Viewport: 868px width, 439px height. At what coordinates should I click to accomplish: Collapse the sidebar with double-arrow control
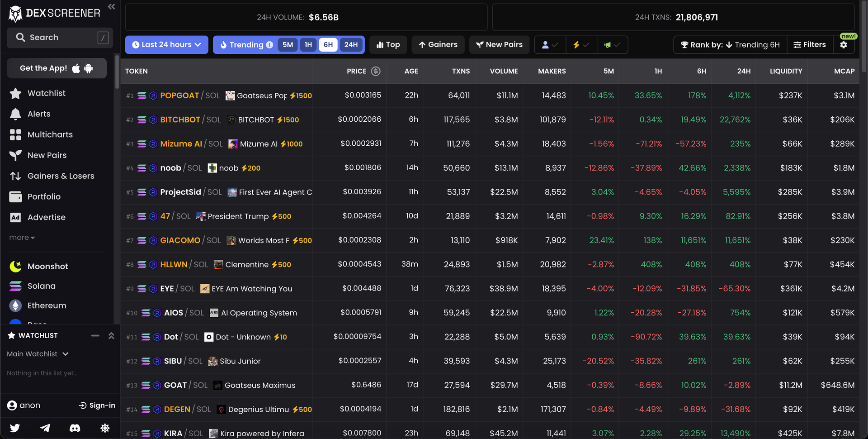coord(111,7)
